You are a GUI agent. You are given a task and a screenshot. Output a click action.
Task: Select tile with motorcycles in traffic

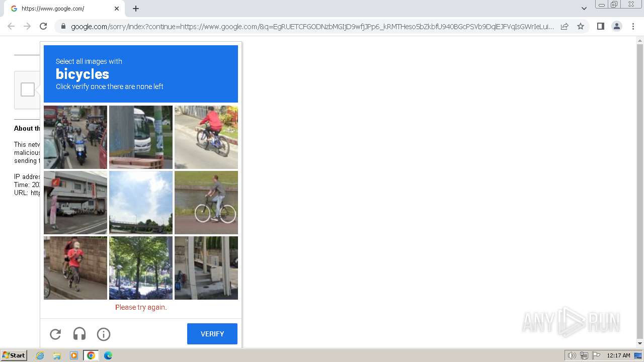click(x=75, y=137)
